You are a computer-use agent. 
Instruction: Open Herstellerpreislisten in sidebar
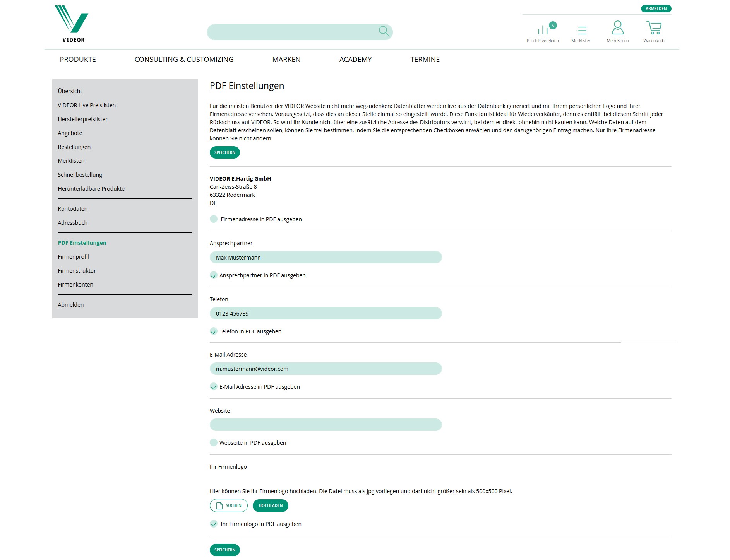[x=83, y=119]
